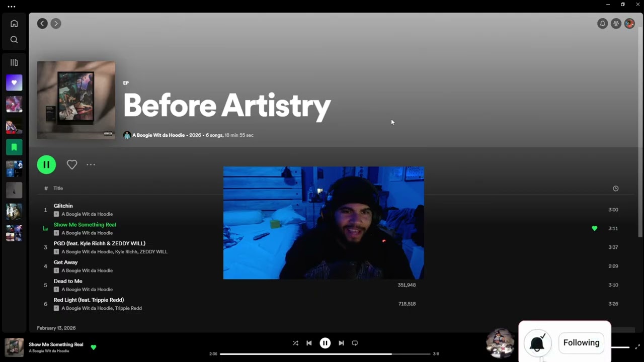Click the 718,518 play count
Viewport: 644px width, 362px height.
coord(407,304)
